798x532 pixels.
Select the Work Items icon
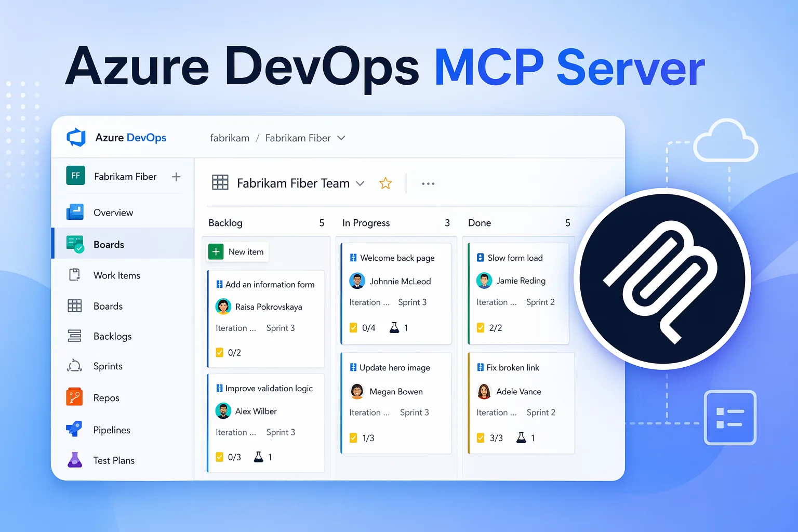74,274
